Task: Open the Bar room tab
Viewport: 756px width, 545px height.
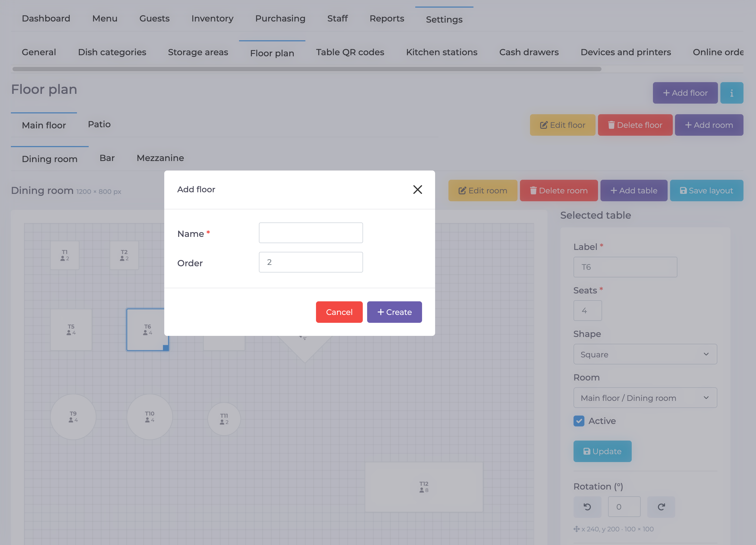Action: pyautogui.click(x=107, y=158)
